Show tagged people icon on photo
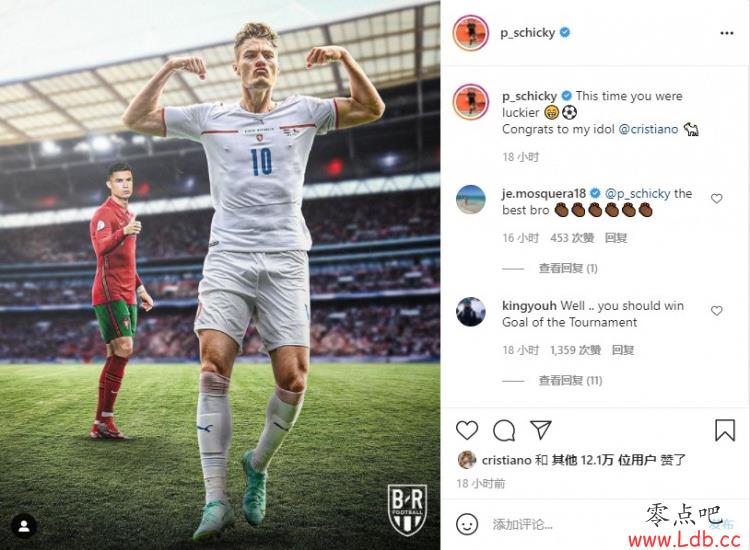Screen dimensions: 750x550 pos(23,526)
